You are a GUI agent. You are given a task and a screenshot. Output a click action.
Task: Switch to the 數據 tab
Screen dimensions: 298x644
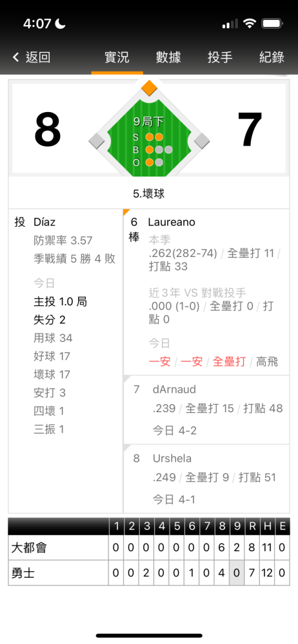[168, 57]
